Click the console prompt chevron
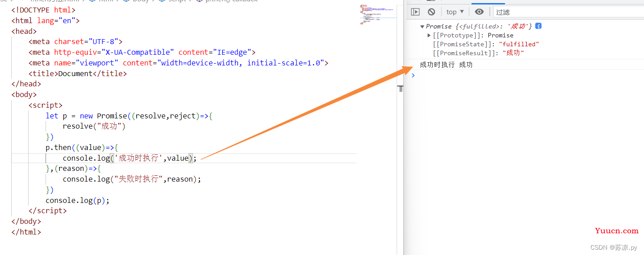Viewport: 644px width, 255px height. (x=413, y=75)
